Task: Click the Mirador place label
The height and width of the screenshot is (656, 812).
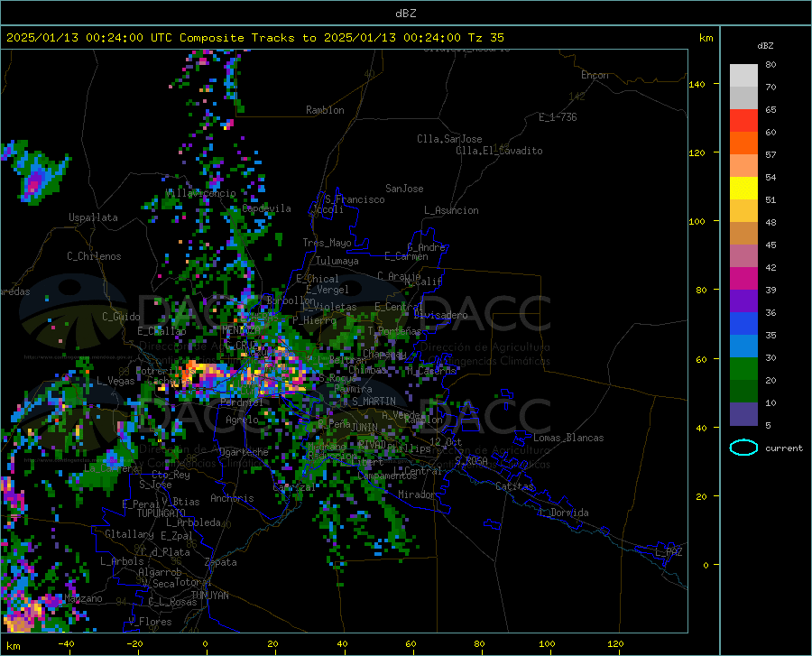Action: point(417,494)
